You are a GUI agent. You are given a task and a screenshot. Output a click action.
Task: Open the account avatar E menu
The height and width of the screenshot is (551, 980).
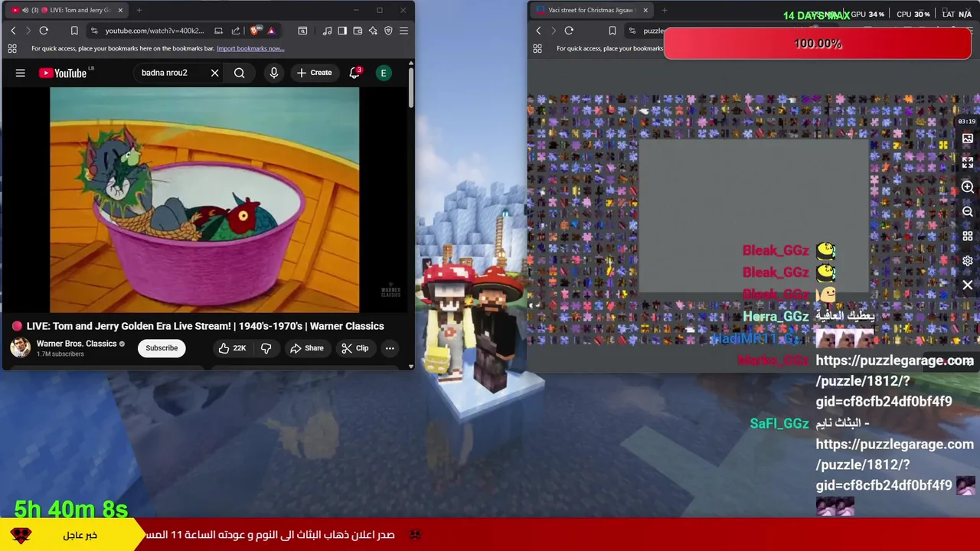pyautogui.click(x=384, y=73)
